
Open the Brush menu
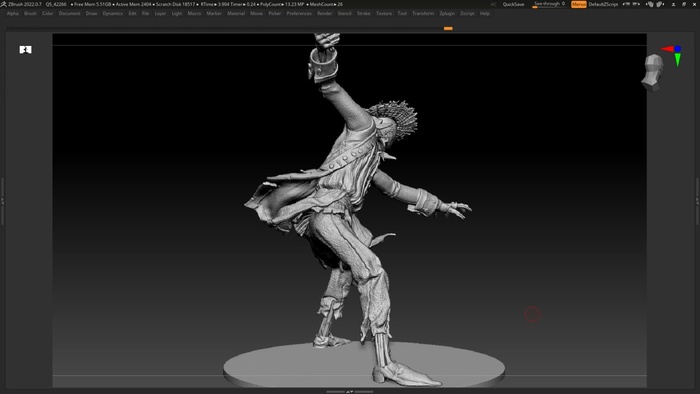tap(30, 13)
